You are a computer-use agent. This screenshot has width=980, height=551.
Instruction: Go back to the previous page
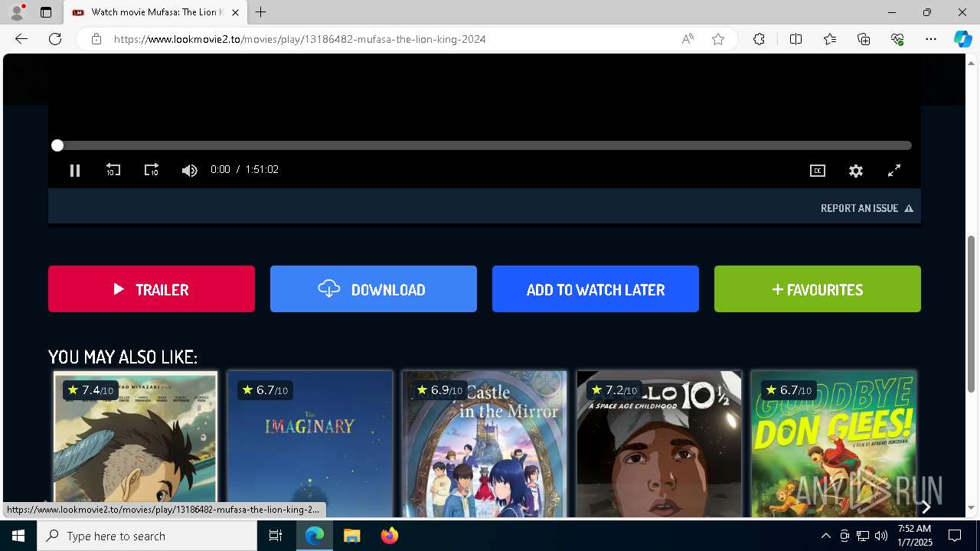coord(21,39)
